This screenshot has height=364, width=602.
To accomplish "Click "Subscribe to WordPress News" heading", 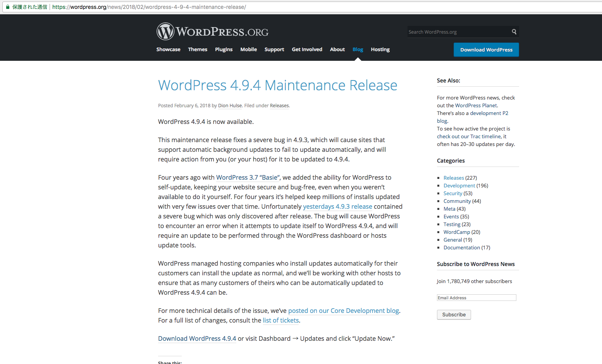I will tap(476, 264).
